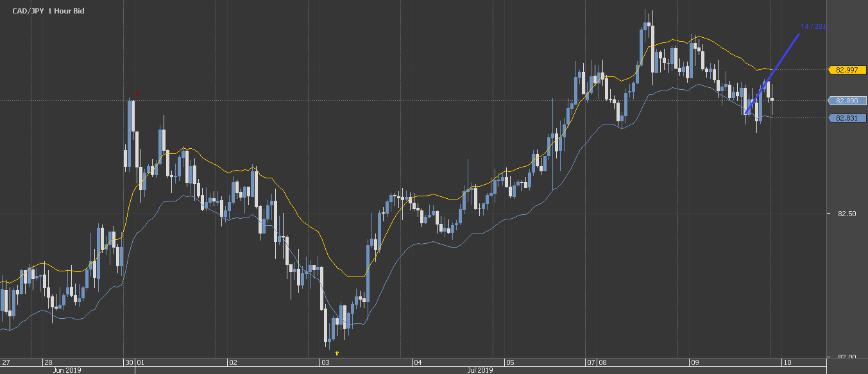Click the 82.831 price tag

[847, 118]
